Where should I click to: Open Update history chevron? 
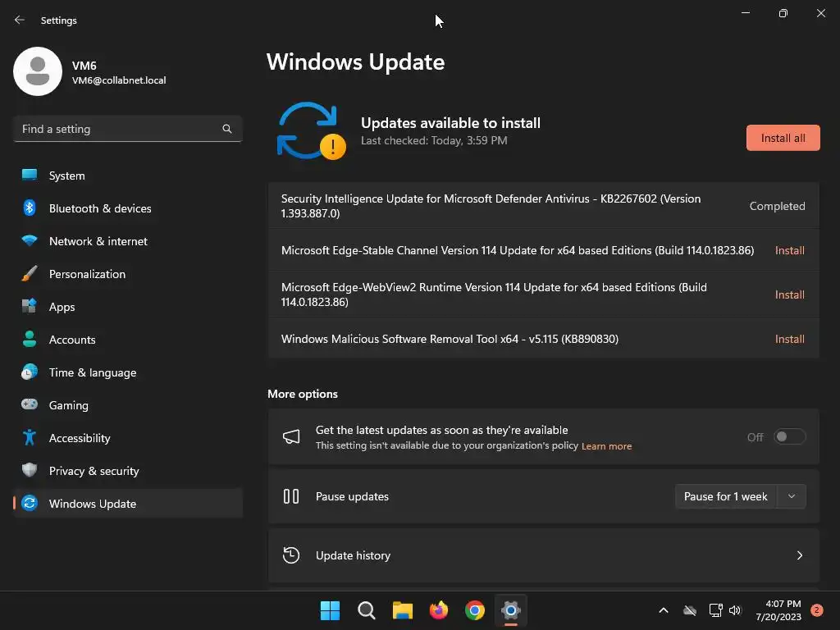pos(799,555)
